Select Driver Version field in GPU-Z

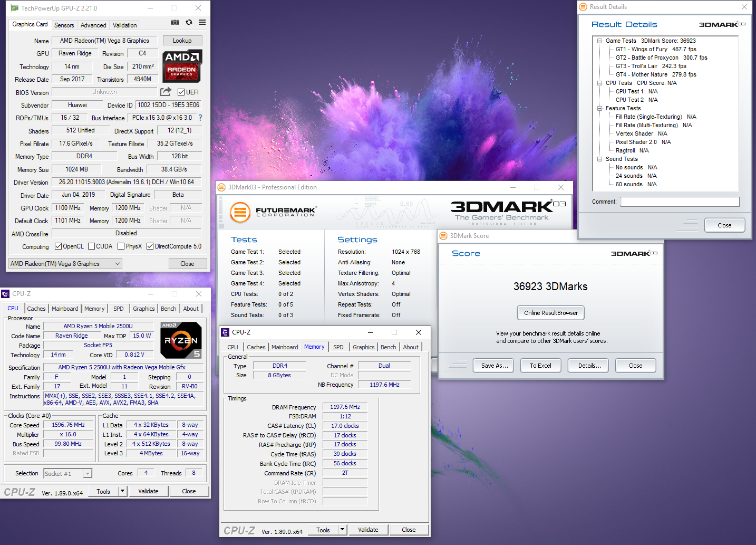127,182
